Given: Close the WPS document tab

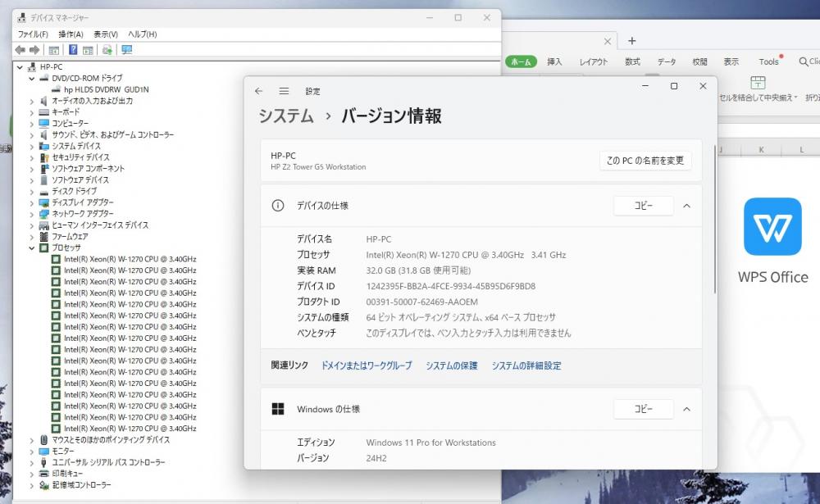Looking at the screenshot, I should pos(607,41).
